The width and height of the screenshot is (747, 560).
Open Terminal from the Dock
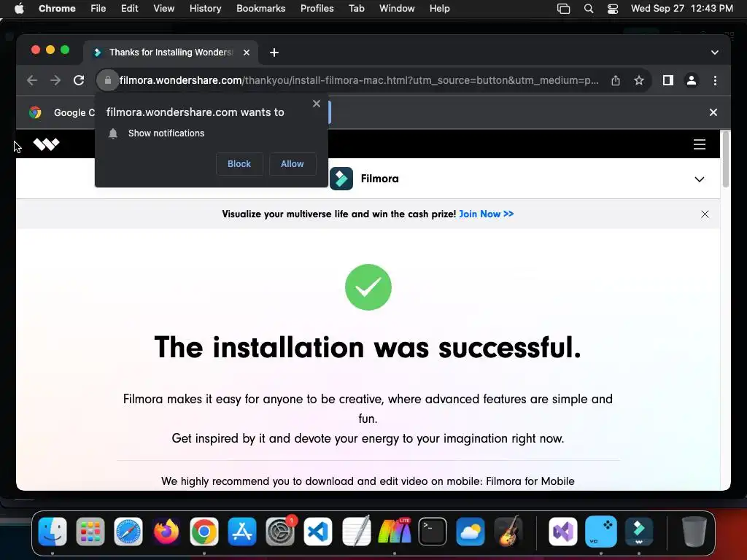[432, 531]
